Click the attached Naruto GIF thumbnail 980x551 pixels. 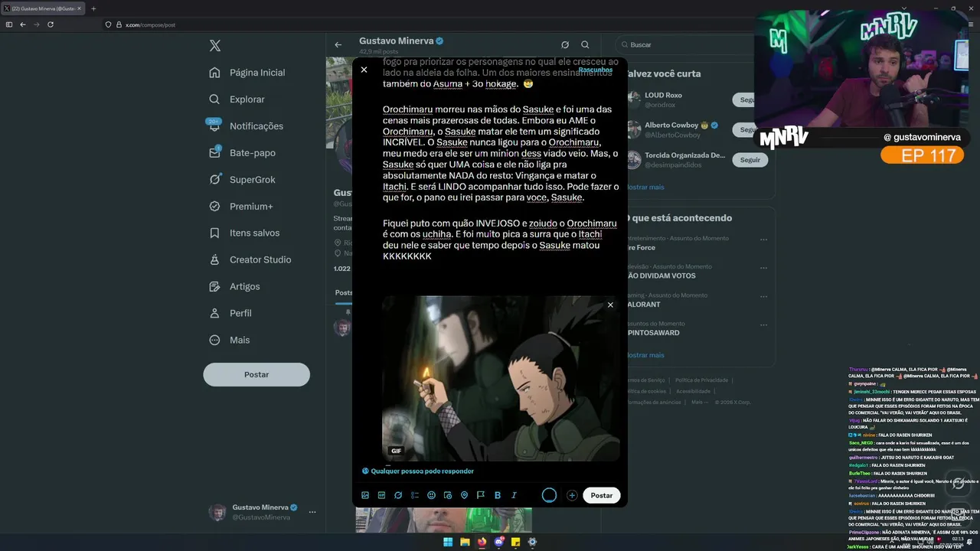(501, 378)
